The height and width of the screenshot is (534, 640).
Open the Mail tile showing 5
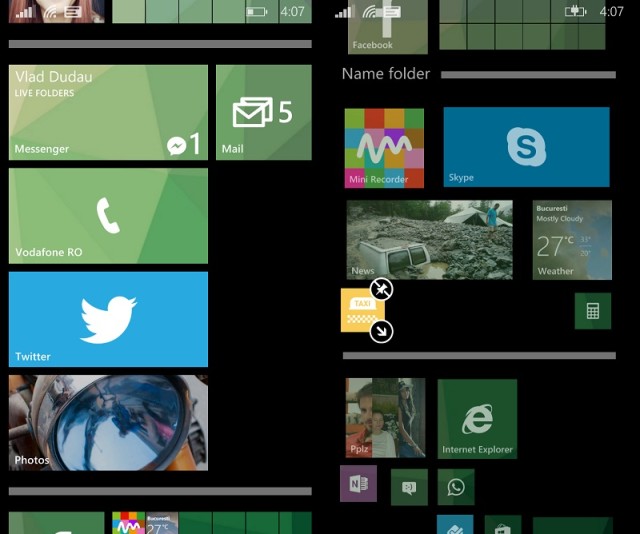click(x=264, y=112)
